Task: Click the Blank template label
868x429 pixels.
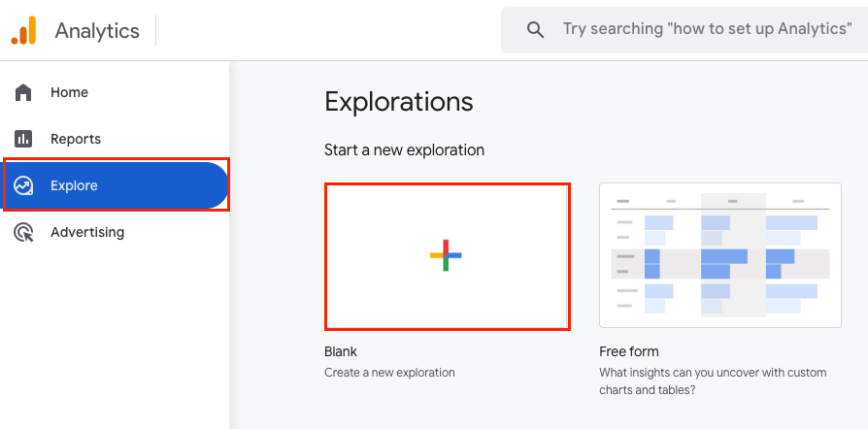Action: [x=341, y=351]
